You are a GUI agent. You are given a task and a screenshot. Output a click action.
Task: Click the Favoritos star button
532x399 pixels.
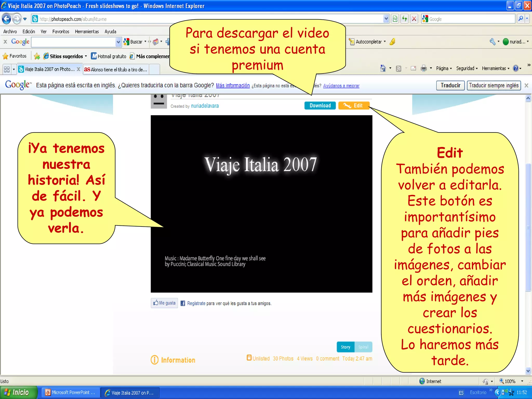coord(15,56)
